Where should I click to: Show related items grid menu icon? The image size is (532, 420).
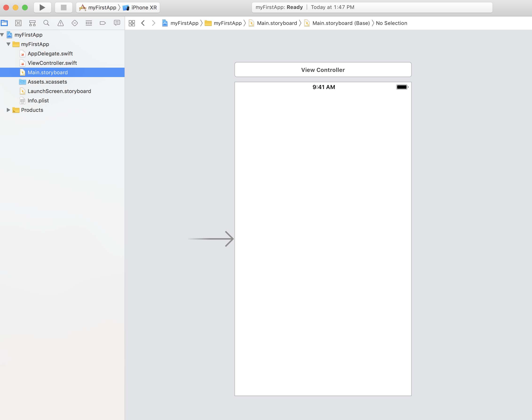(132, 23)
